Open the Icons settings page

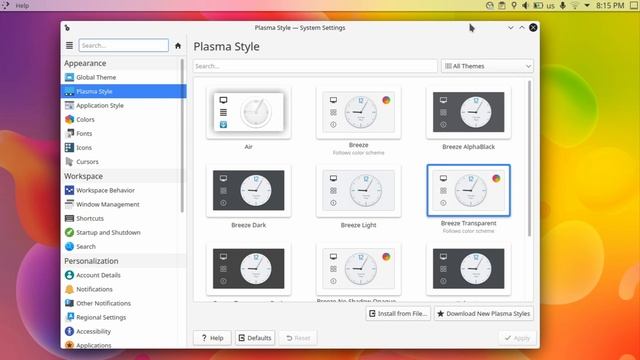(122, 148)
